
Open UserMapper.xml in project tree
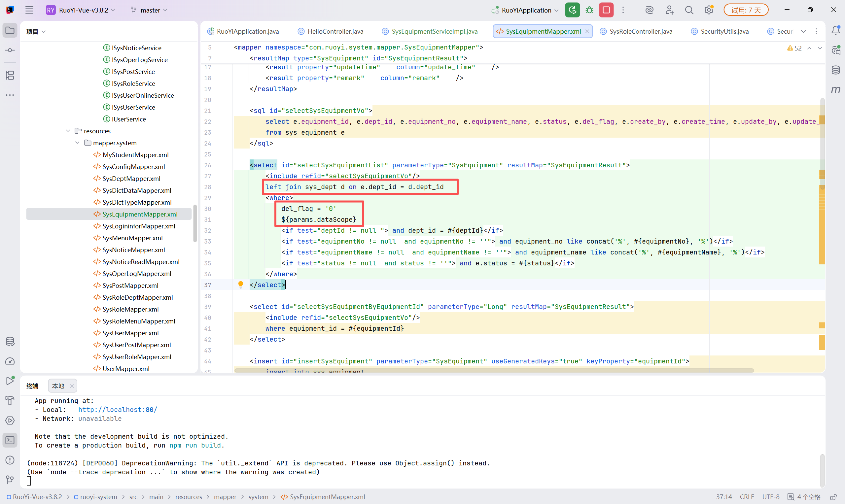pos(126,368)
